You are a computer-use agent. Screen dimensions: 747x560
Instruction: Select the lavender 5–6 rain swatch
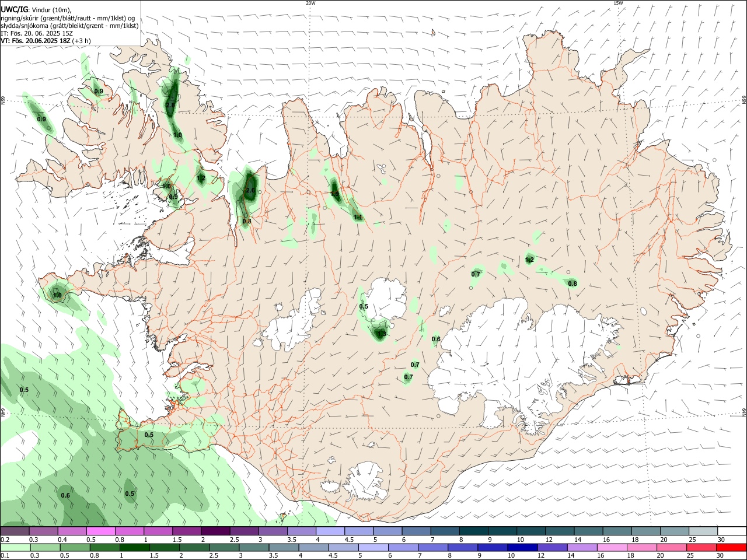click(x=373, y=547)
